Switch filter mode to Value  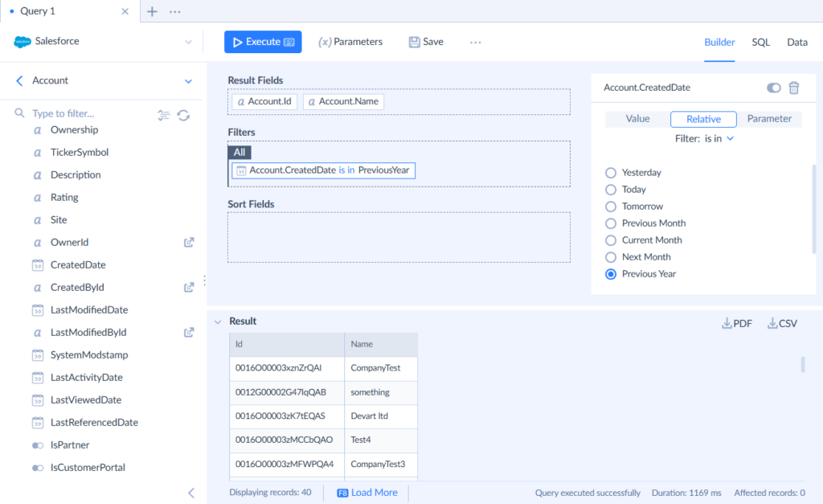637,119
